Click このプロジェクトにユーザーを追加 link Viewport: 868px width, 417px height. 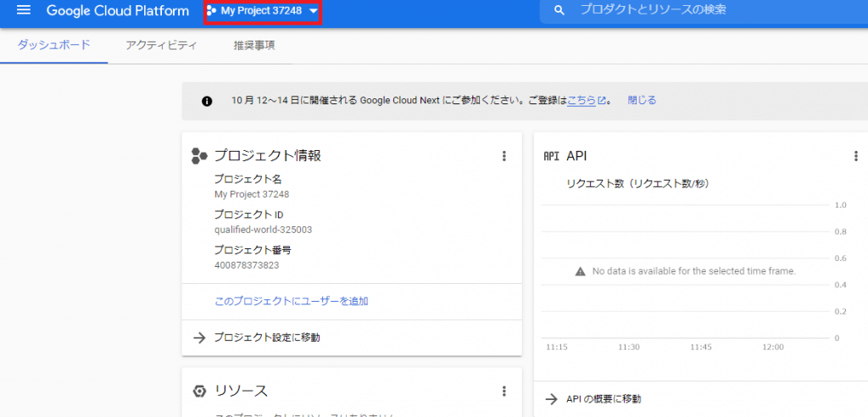292,301
